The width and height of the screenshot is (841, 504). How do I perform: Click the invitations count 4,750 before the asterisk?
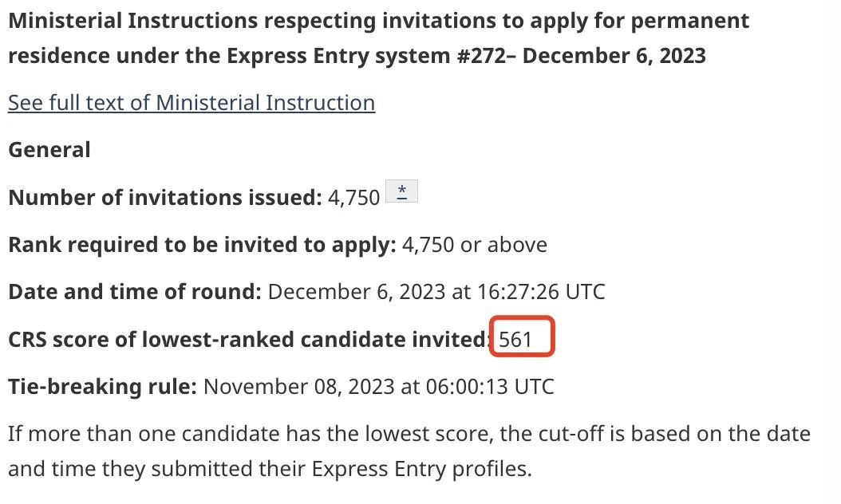tap(353, 198)
